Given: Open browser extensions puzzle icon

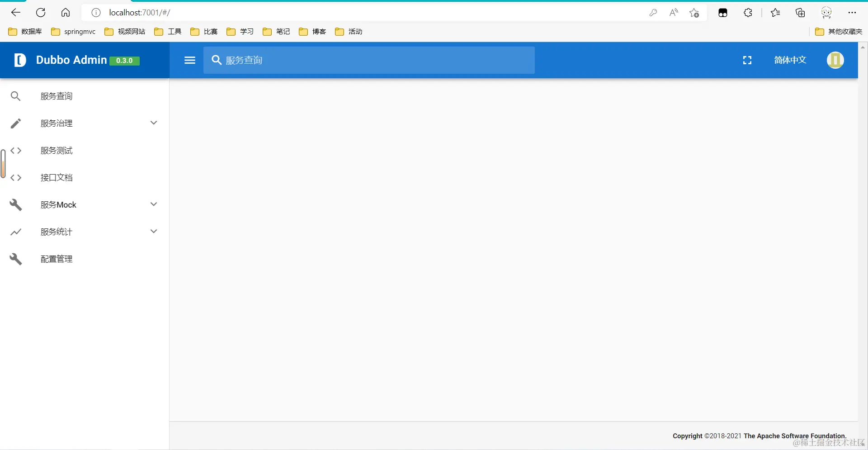Looking at the screenshot, I should 748,13.
